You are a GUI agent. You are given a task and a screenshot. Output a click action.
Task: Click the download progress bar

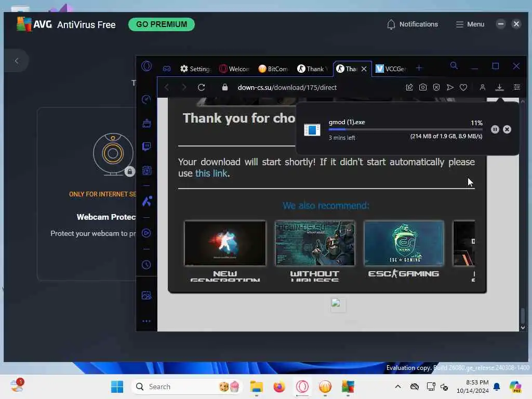405,129
